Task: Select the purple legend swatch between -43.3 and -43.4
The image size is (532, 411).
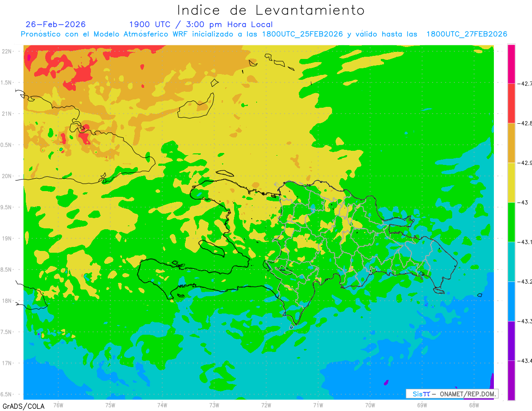Action: tap(511, 341)
